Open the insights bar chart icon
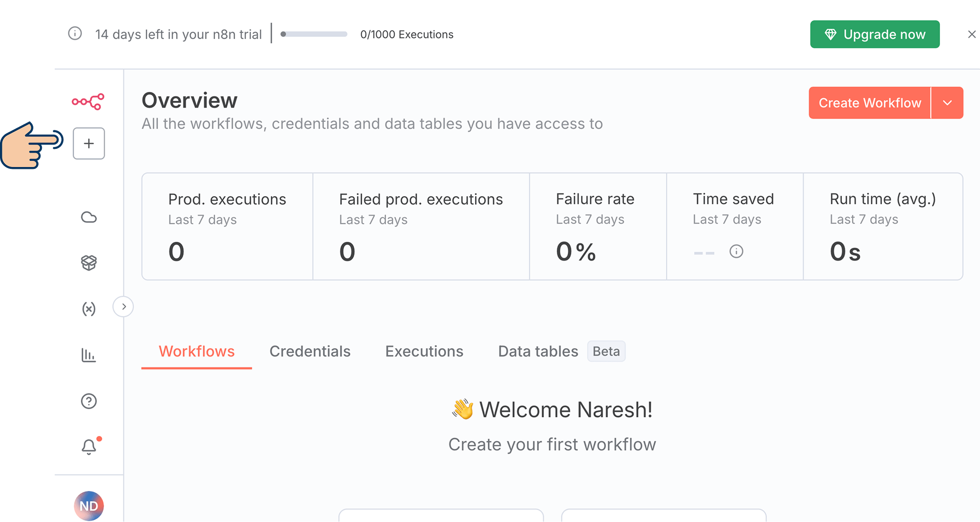The height and width of the screenshot is (522, 980). pos(89,355)
